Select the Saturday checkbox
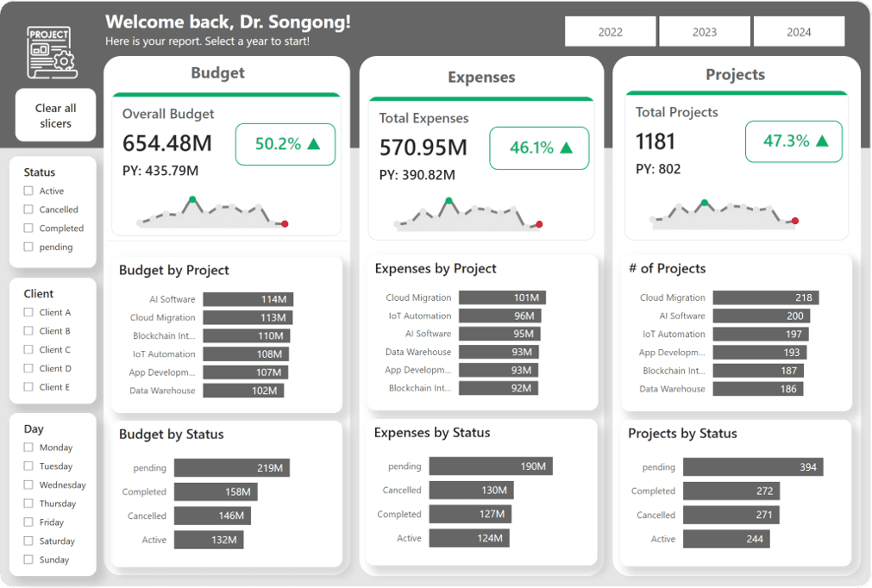 click(28, 541)
